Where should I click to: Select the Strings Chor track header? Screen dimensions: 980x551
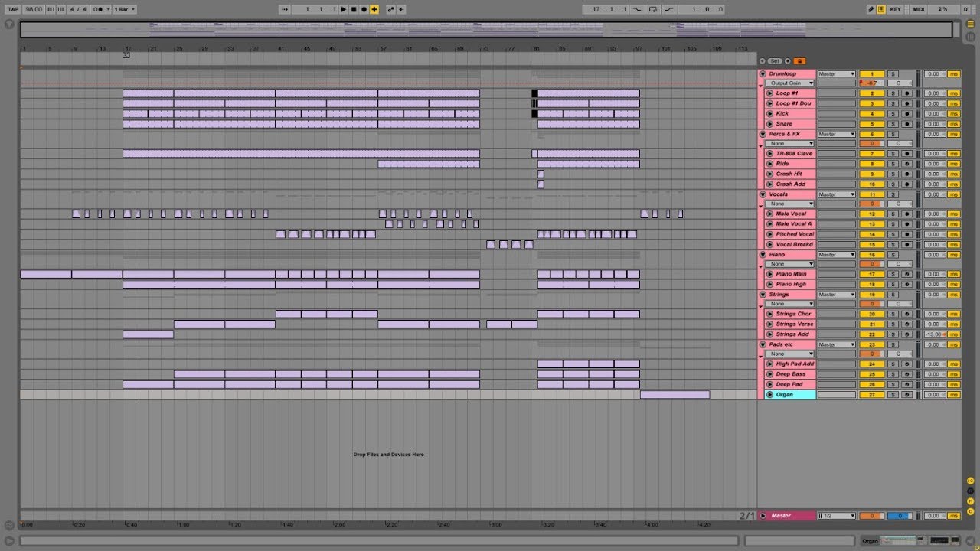tap(790, 314)
